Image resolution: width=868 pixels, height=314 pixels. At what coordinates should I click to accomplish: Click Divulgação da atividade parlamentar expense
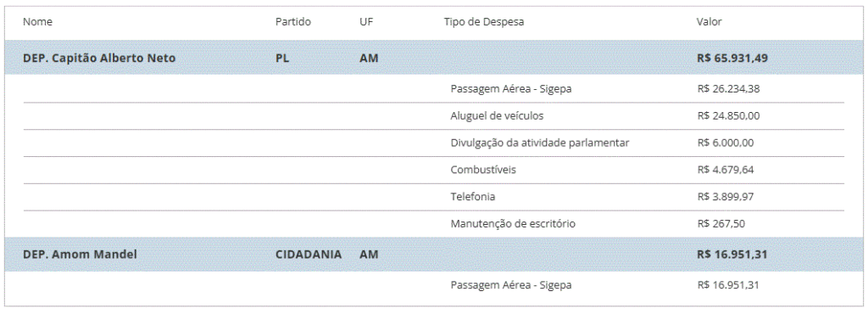pyautogui.click(x=540, y=143)
